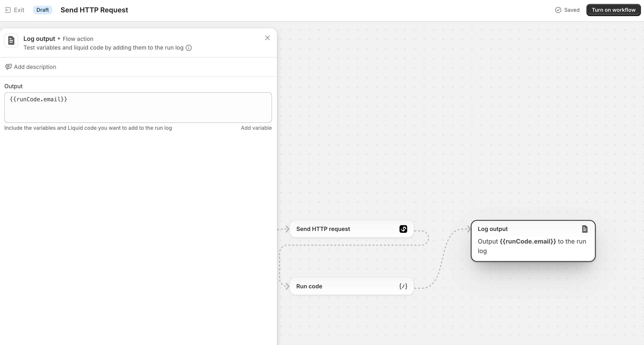Click the Saved checkmark icon
This screenshot has height=345, width=644.
coord(558,10)
